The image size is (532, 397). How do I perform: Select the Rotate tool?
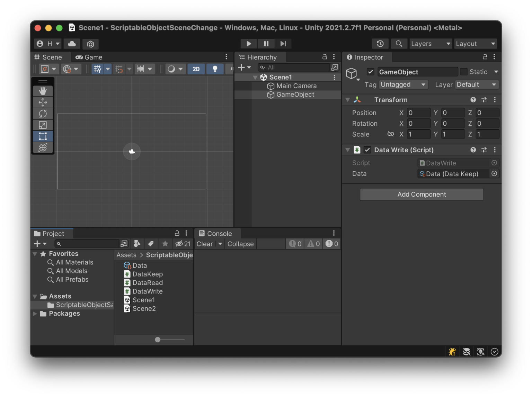click(x=43, y=114)
